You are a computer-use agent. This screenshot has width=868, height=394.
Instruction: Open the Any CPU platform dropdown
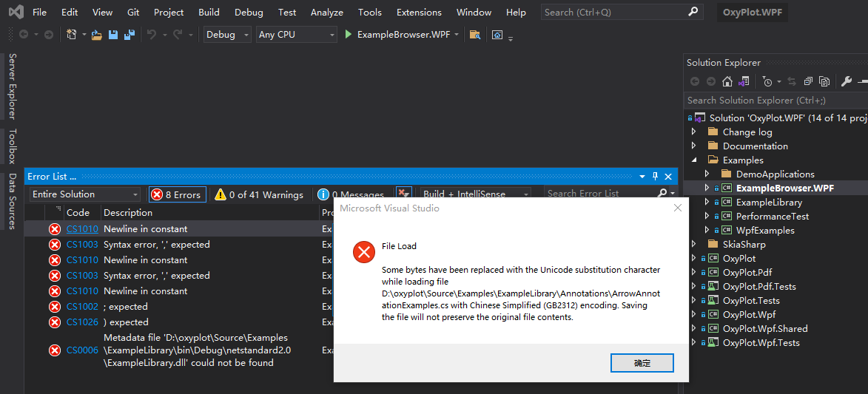pyautogui.click(x=297, y=34)
